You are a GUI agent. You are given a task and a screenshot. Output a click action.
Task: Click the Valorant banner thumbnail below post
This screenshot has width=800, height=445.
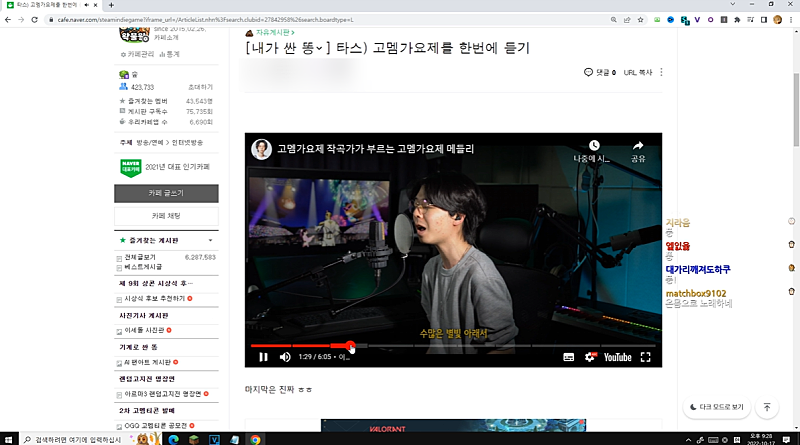pyautogui.click(x=453, y=426)
